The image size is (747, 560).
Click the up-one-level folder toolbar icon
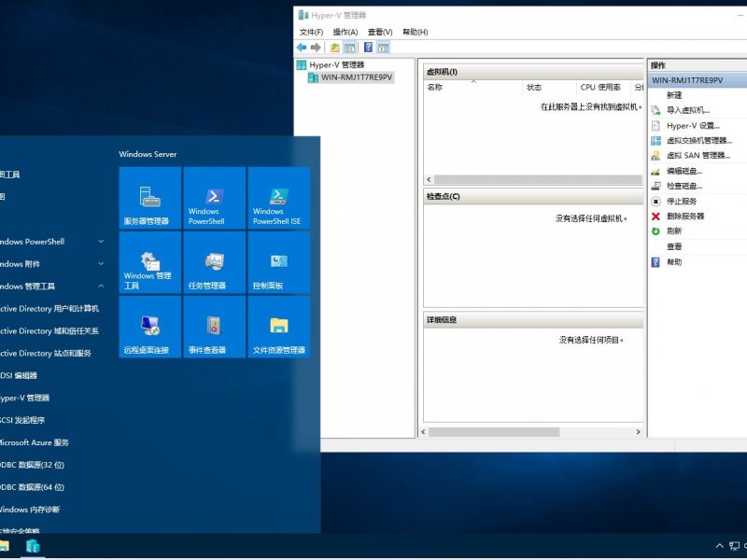(335, 48)
